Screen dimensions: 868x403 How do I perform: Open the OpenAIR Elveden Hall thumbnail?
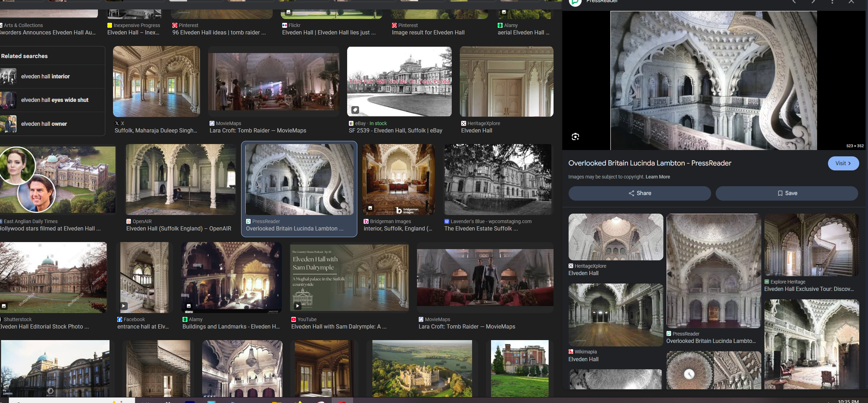[181, 180]
